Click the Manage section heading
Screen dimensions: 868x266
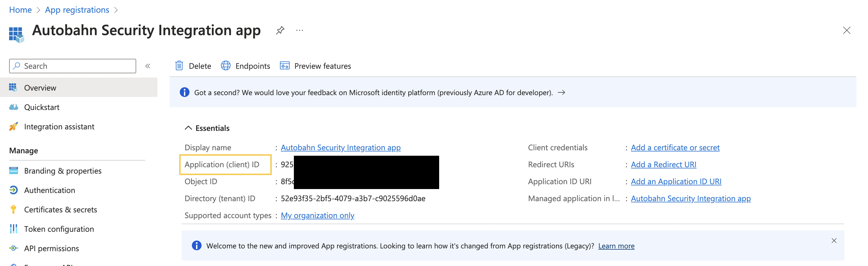tap(24, 151)
